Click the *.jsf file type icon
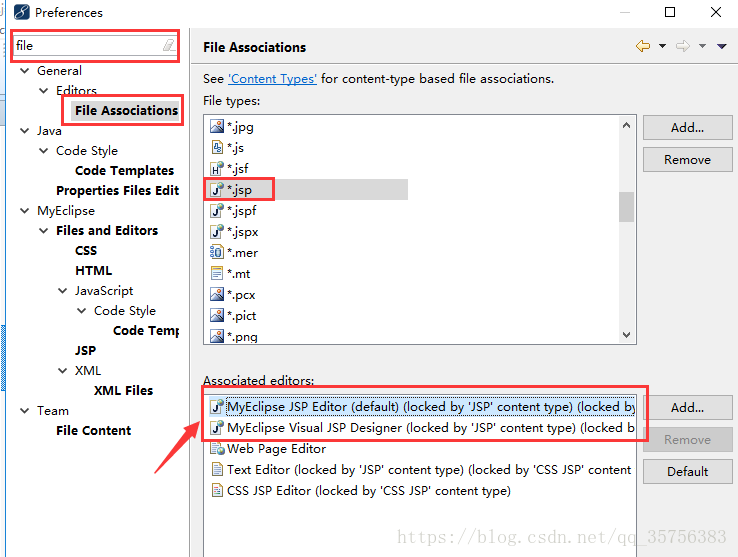The image size is (738, 557). 217,168
